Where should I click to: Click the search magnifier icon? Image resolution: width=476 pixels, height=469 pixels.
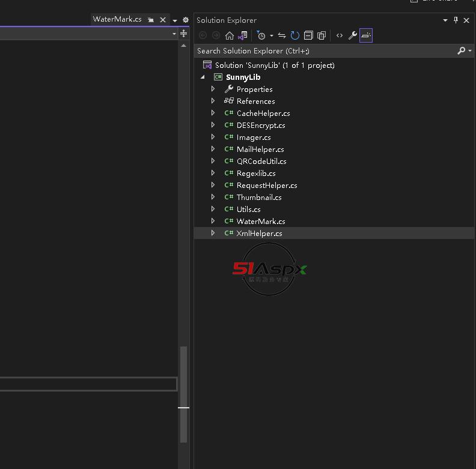point(461,50)
